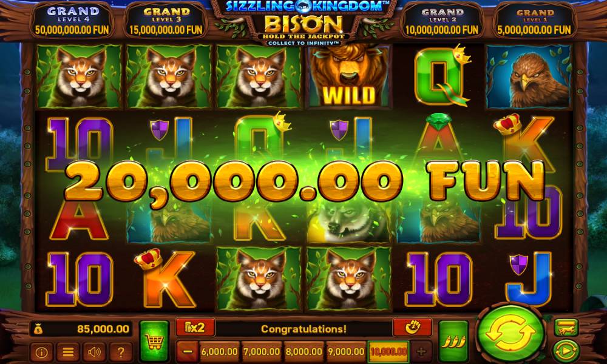This screenshot has height=364, width=607.
Task: Click the collect hand button
Action: coord(412,328)
